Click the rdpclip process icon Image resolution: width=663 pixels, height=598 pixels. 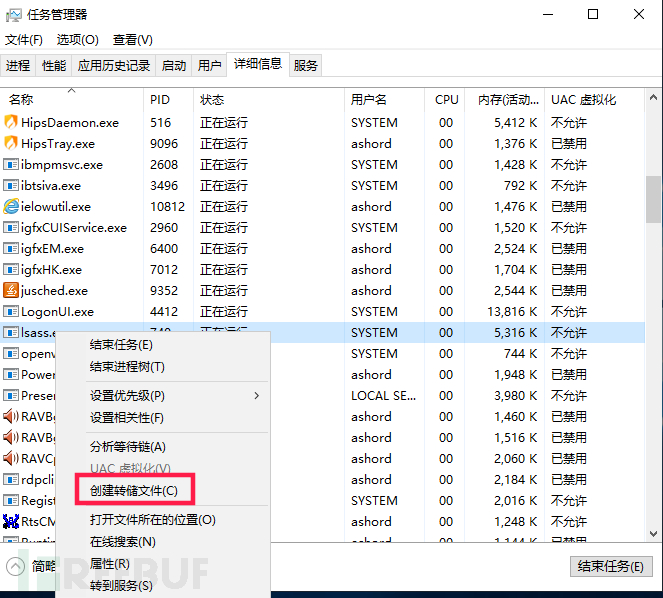pos(11,479)
